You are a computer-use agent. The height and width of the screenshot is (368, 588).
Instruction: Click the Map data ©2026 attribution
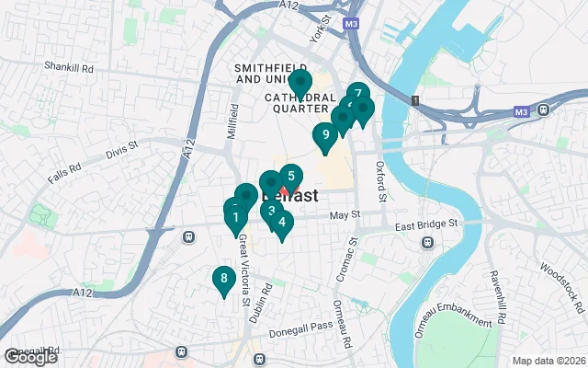(x=548, y=362)
